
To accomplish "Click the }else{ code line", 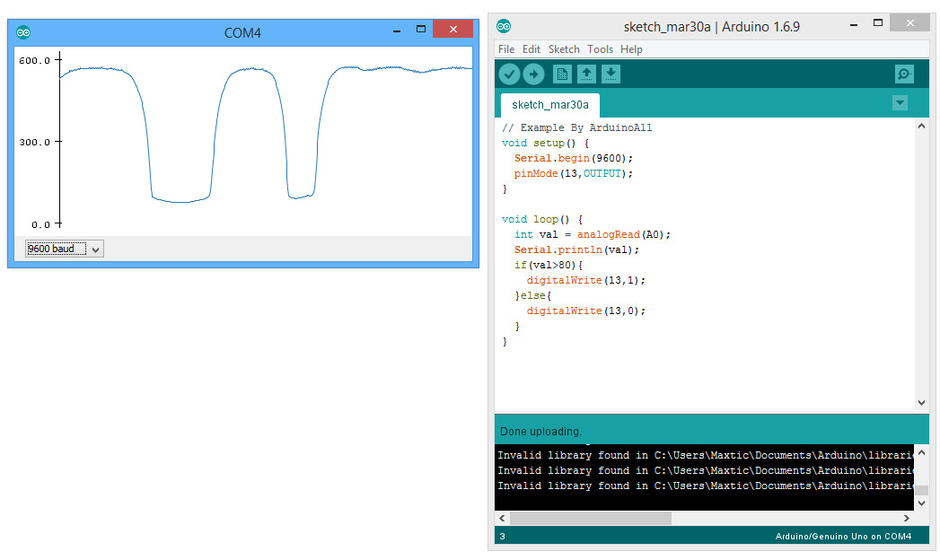I will [532, 296].
